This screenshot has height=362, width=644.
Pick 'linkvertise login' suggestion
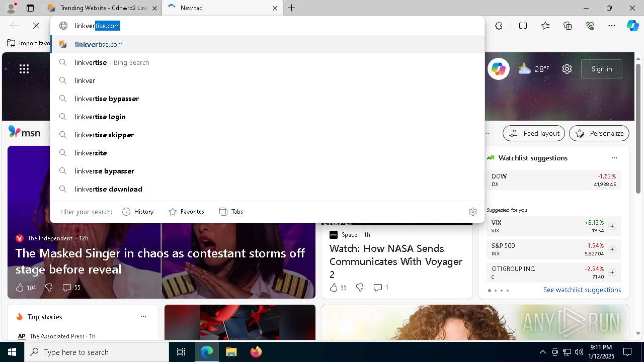click(x=267, y=117)
